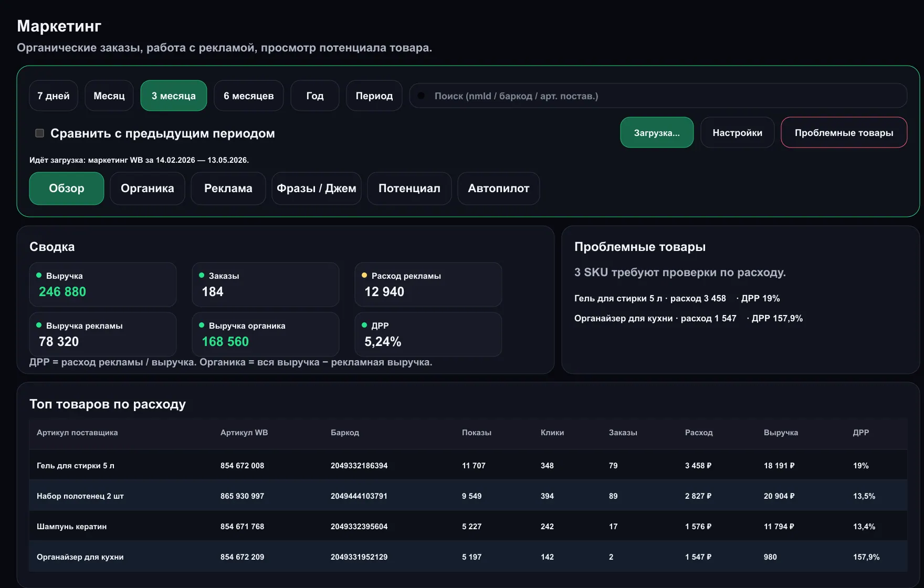The width and height of the screenshot is (924, 588).
Task: Click the Проблемные товары button at top
Action: [x=844, y=132]
